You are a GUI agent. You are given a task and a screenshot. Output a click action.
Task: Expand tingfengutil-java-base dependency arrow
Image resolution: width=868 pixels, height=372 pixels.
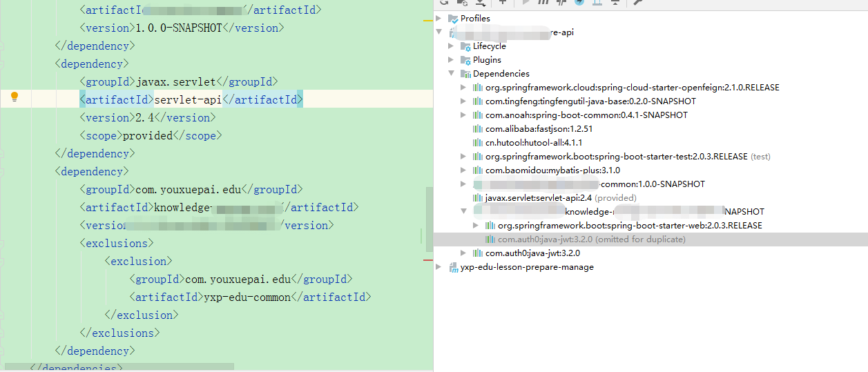point(464,101)
